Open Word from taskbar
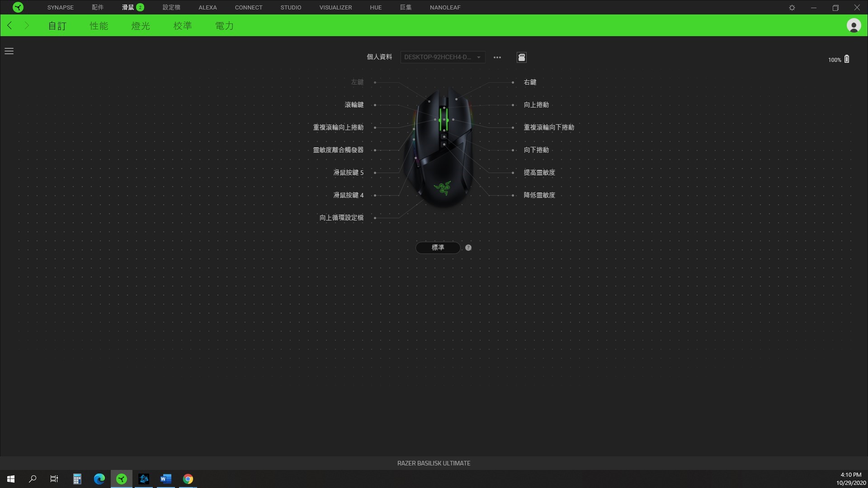Viewport: 868px width, 488px height. [166, 479]
